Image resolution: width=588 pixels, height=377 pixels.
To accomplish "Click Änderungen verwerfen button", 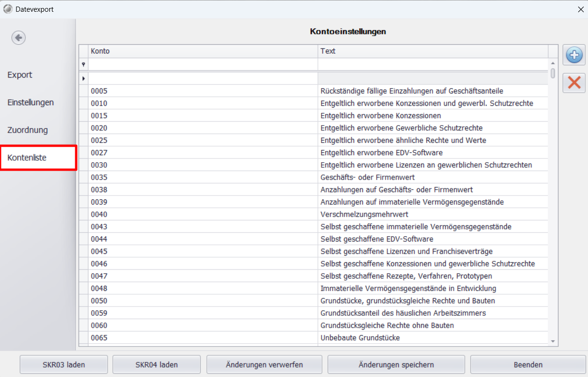I will click(x=264, y=365).
